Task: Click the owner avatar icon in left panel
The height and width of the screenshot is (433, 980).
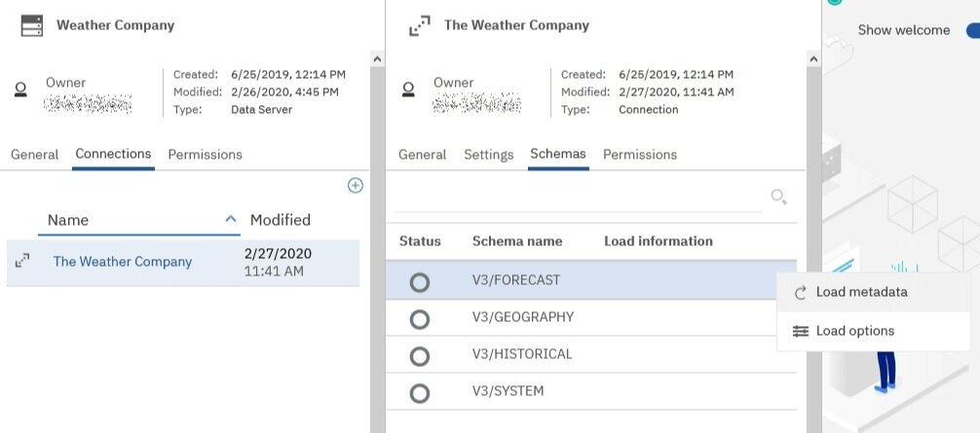Action: (x=20, y=90)
